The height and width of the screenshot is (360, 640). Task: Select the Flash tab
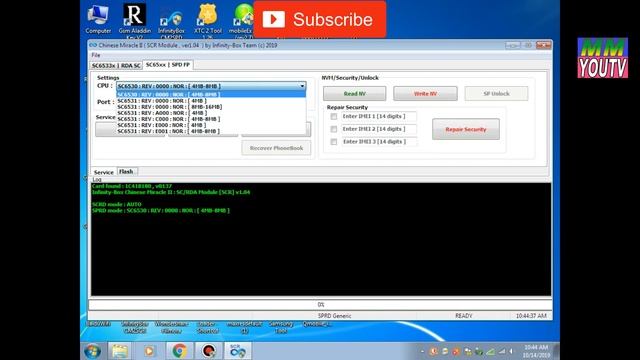point(126,171)
